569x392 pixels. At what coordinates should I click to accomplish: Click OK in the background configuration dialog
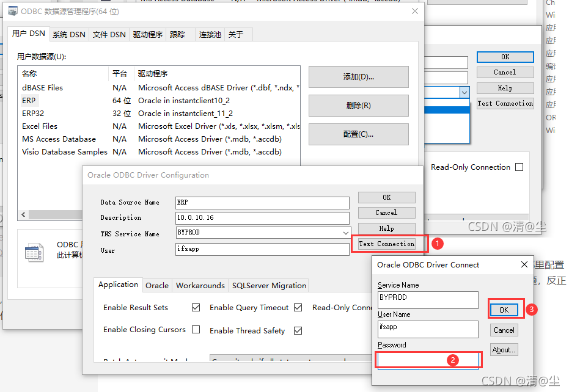coord(505,57)
